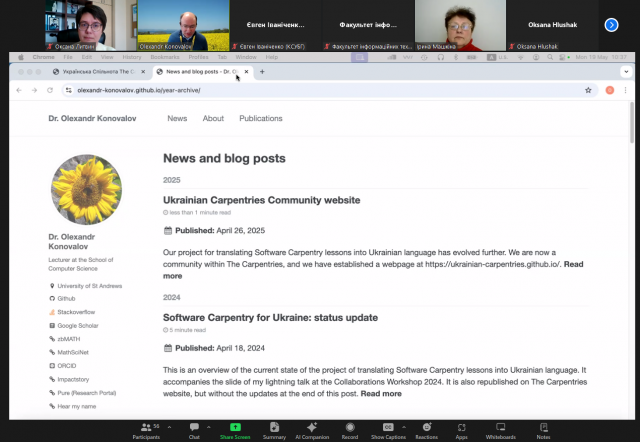
Task: Open the MathSciNet sidebar link
Action: (x=73, y=352)
